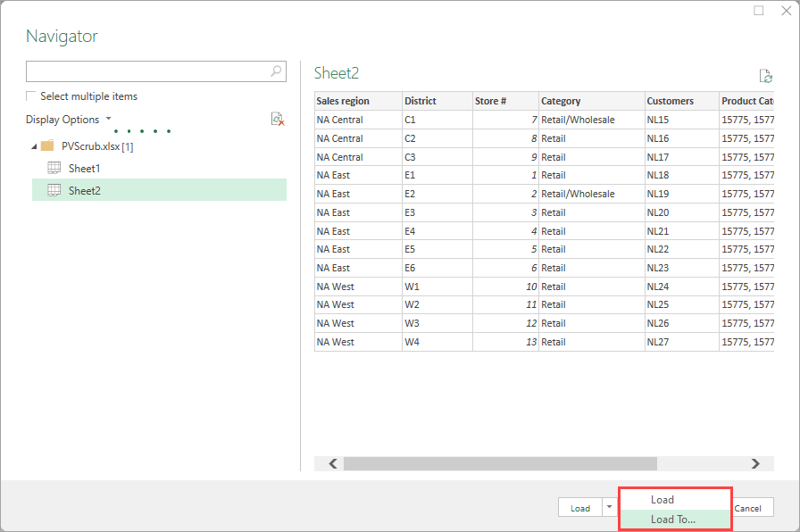800x532 pixels.
Task: Open the Display Options dropdown
Action: [69, 120]
